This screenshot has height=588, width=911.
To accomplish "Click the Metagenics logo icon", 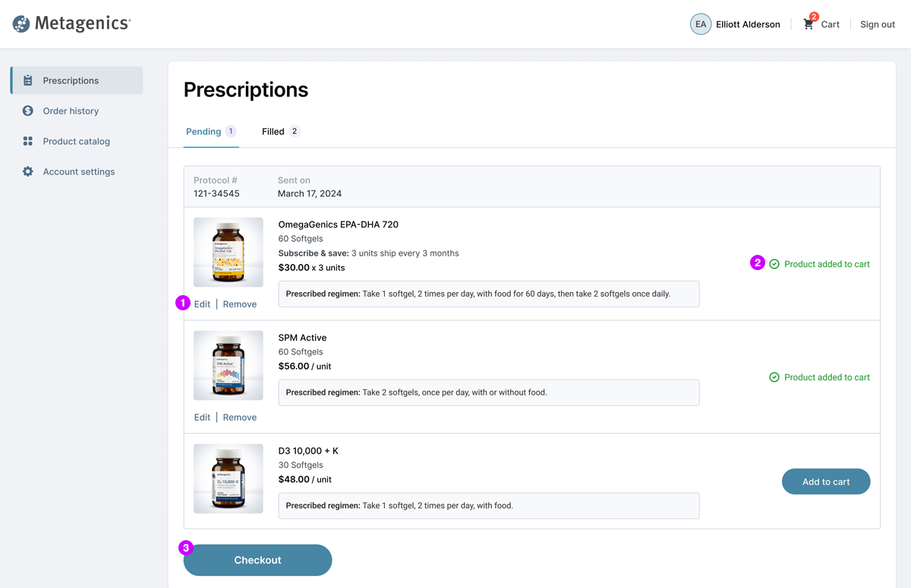I will 21,24.
